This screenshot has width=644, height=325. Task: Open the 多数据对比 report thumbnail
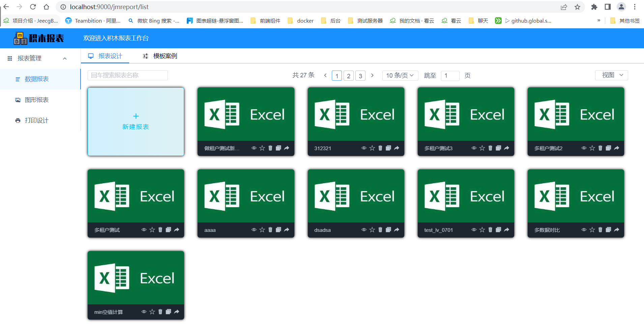click(x=576, y=196)
